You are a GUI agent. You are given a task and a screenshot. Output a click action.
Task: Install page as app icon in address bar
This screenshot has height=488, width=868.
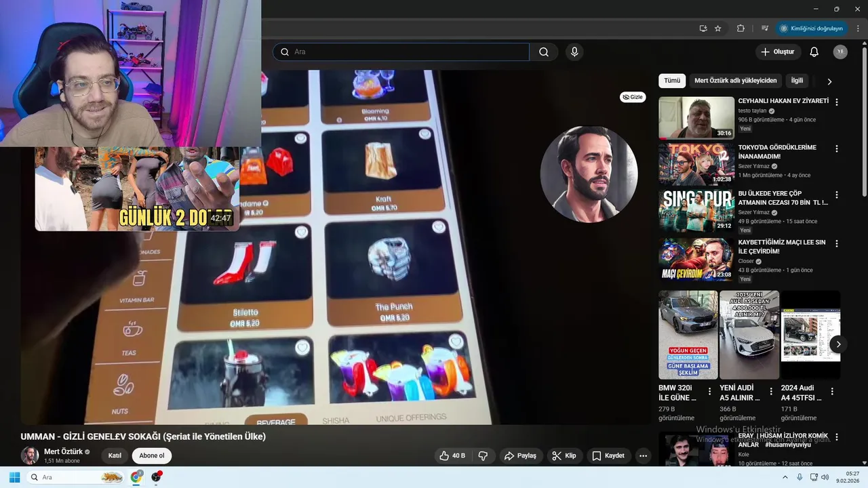tap(703, 28)
